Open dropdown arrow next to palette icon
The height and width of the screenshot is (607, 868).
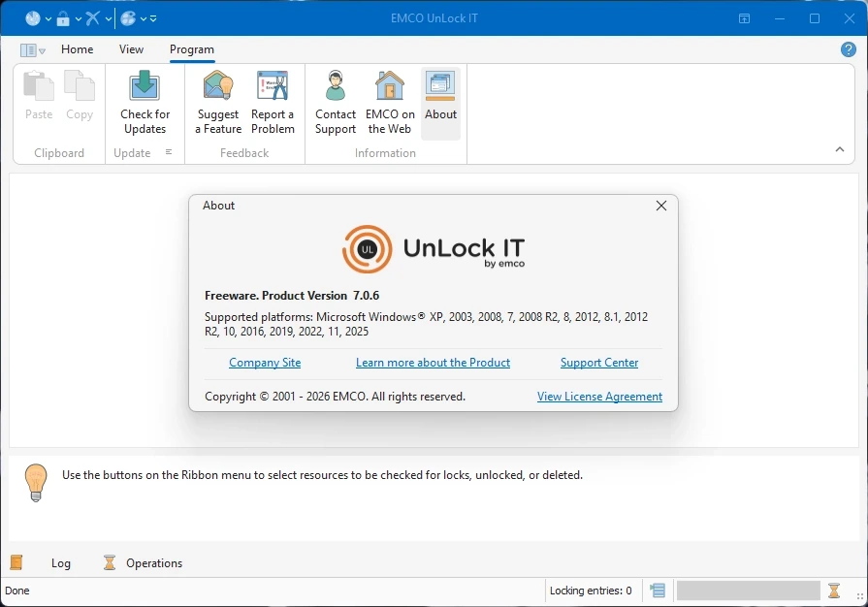(144, 18)
